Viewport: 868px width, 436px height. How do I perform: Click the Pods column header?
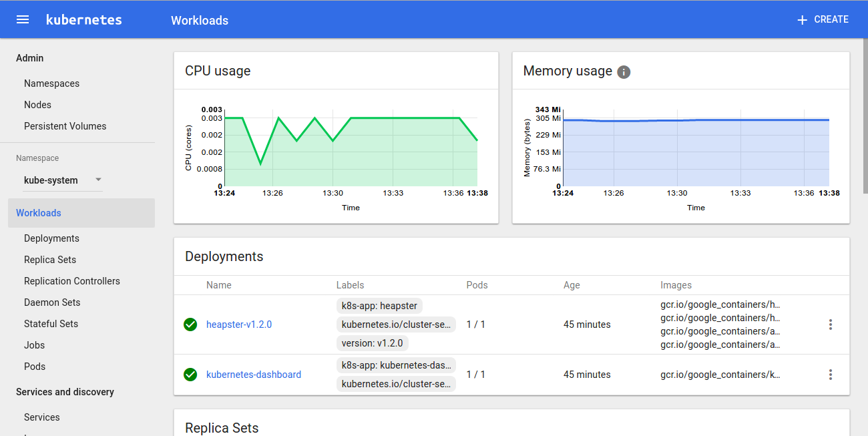(477, 285)
